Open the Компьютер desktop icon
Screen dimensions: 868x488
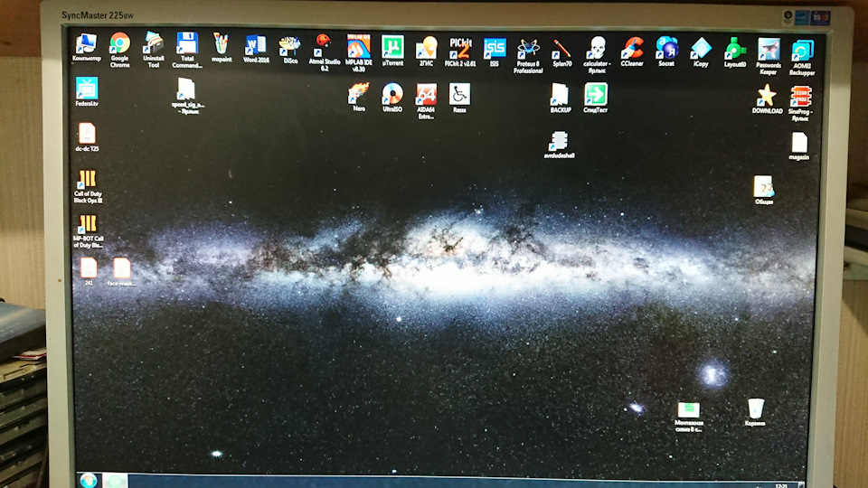[x=87, y=48]
